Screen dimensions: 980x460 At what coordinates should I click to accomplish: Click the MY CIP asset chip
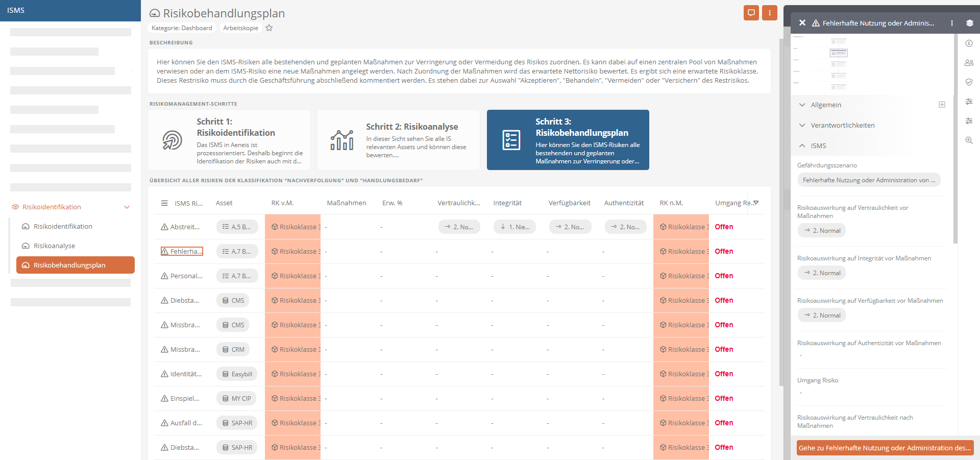[237, 398]
